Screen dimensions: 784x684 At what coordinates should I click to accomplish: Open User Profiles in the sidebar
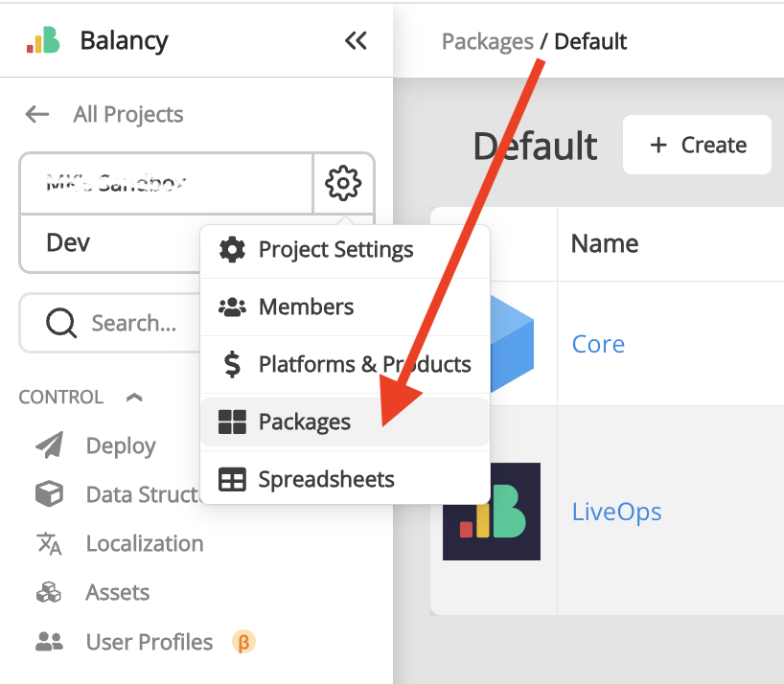(149, 642)
